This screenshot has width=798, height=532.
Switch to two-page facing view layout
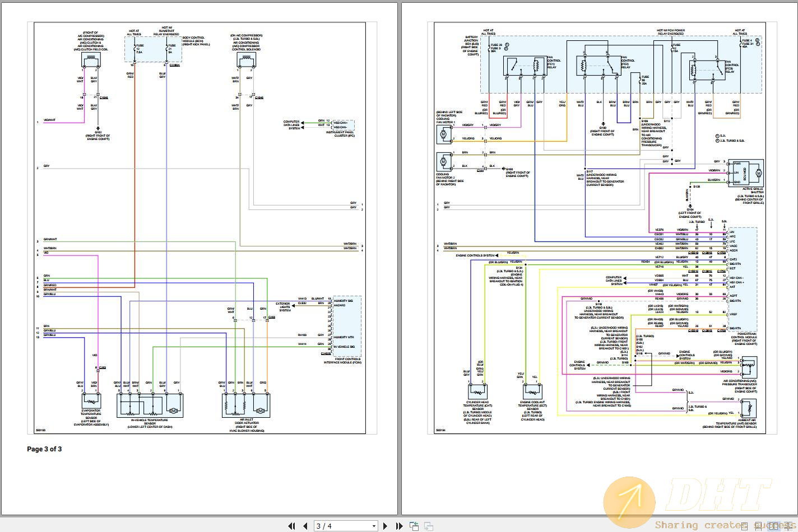click(773, 526)
